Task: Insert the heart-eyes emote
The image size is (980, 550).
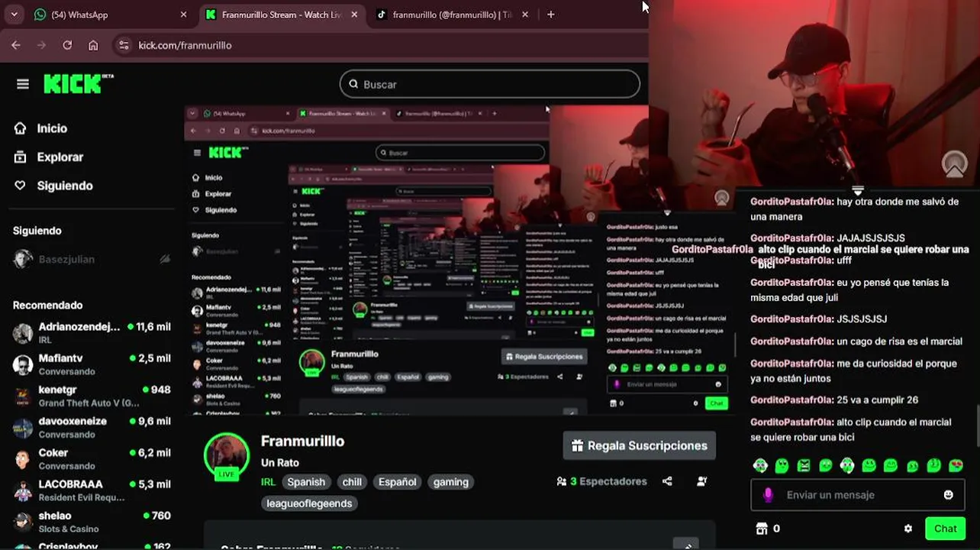Action: pyautogui.click(x=956, y=465)
